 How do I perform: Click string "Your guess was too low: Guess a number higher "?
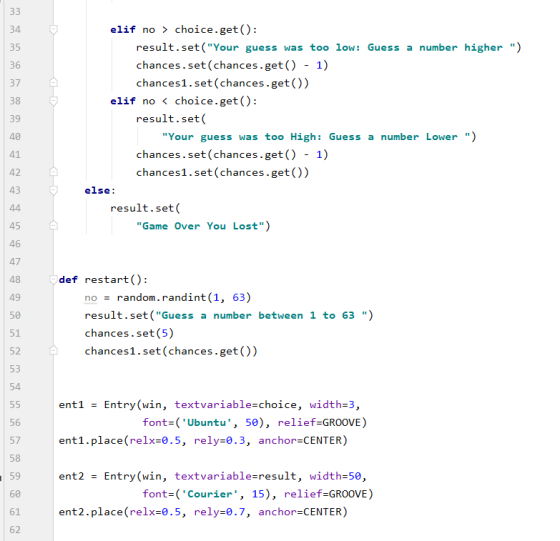(361, 47)
